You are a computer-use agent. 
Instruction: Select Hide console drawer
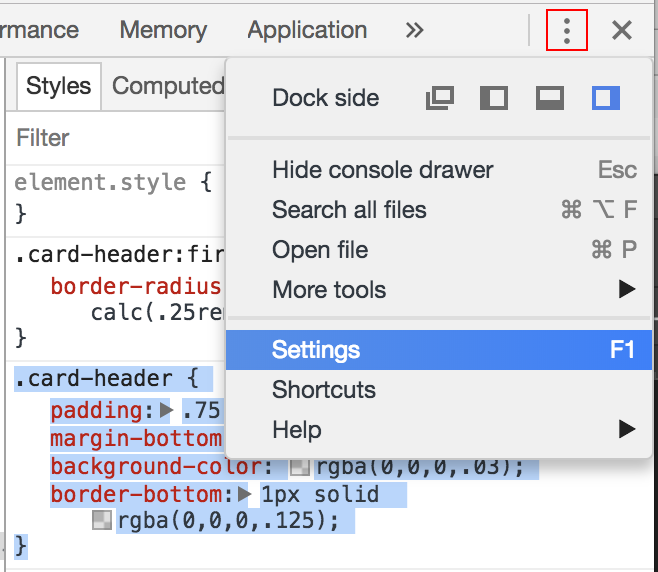439,170
